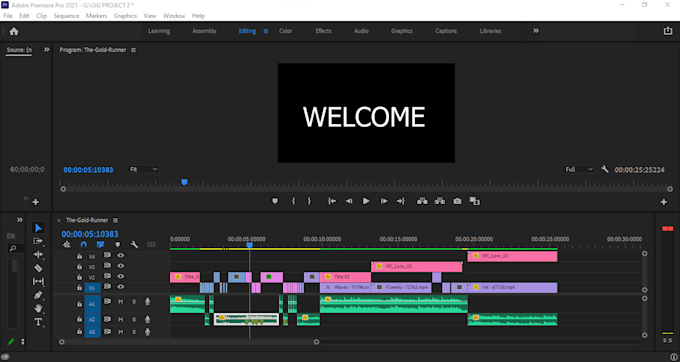
Task: Open the Sequence menu
Action: point(66,16)
